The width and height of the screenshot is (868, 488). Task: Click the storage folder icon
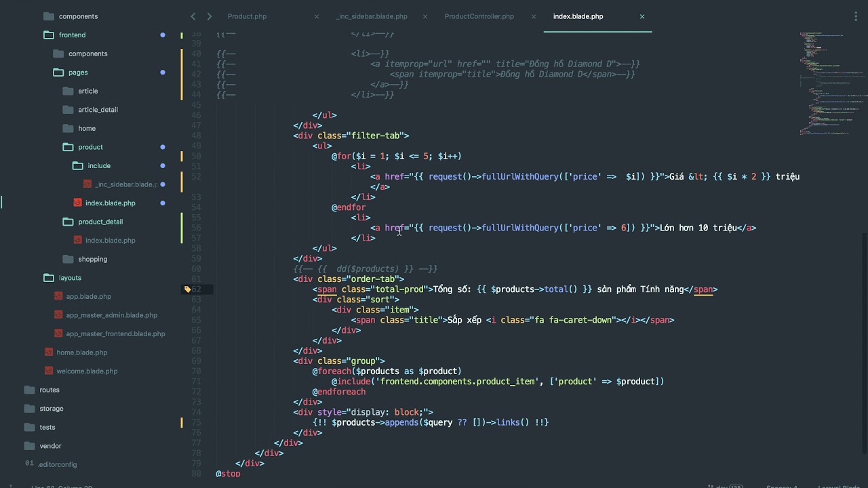pos(30,408)
